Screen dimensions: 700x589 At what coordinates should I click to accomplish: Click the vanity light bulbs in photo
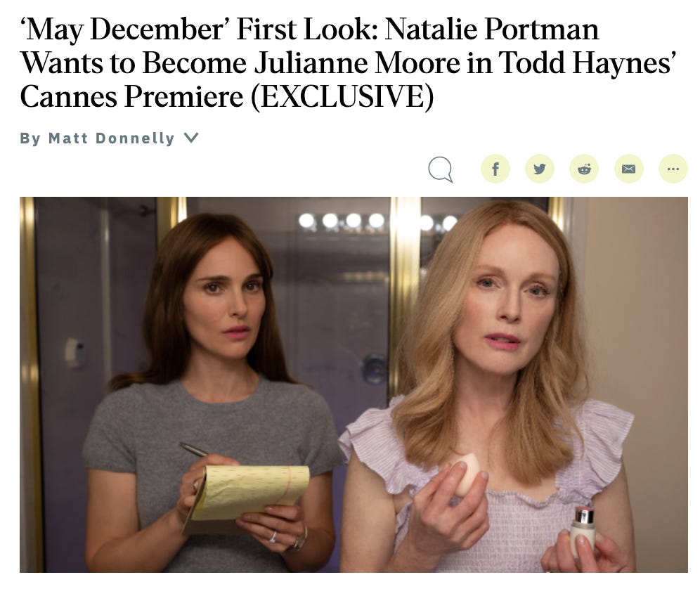[x=377, y=221]
